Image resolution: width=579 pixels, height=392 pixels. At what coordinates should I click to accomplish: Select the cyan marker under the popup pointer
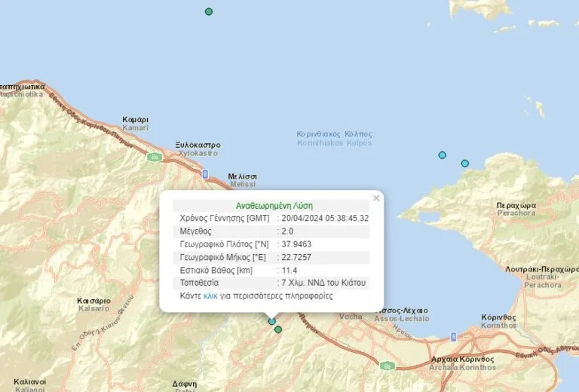point(271,321)
